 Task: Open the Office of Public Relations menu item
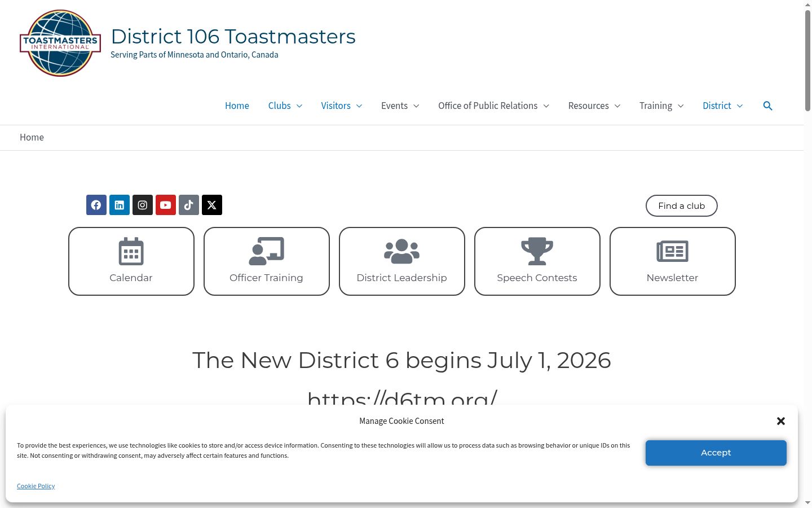(488, 106)
